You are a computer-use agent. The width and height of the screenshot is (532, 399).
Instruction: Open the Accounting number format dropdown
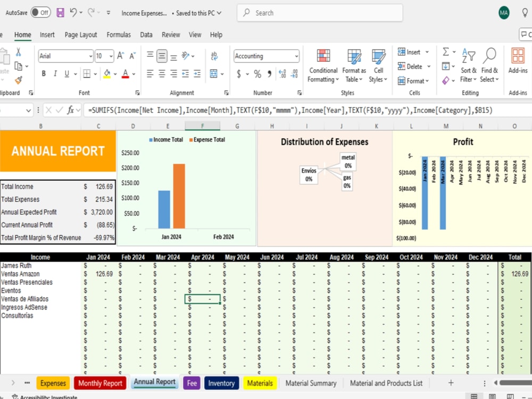296,55
